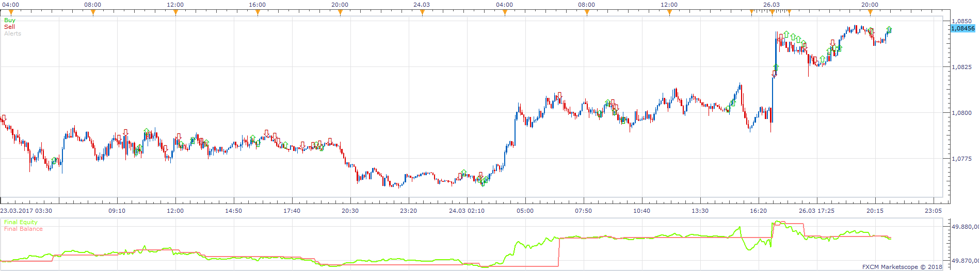Click the grey Alerts legend label
Screen dimensions: 980x271
click(x=12, y=33)
